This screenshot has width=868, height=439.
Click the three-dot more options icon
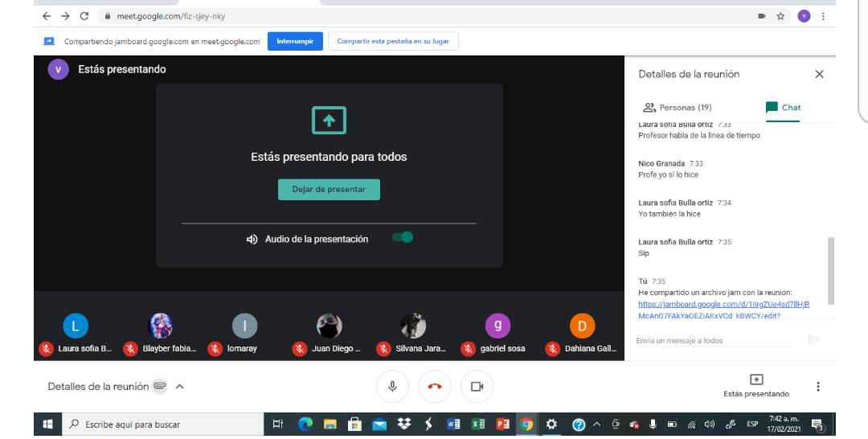coord(818,387)
